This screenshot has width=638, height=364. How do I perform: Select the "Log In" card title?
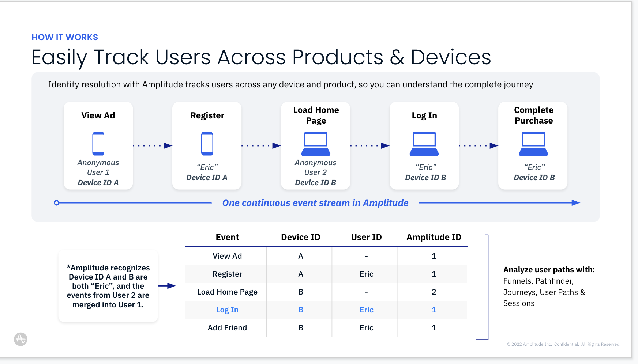click(424, 116)
